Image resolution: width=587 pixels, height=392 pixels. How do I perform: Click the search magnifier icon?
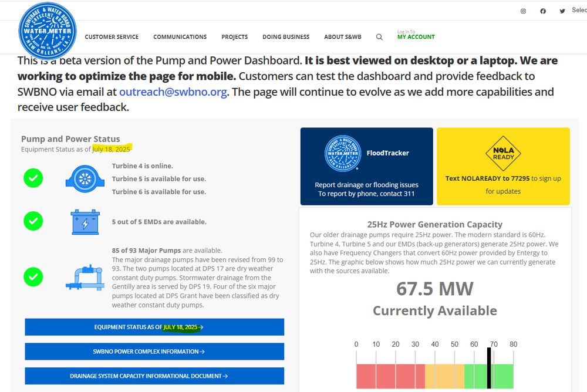[379, 37]
